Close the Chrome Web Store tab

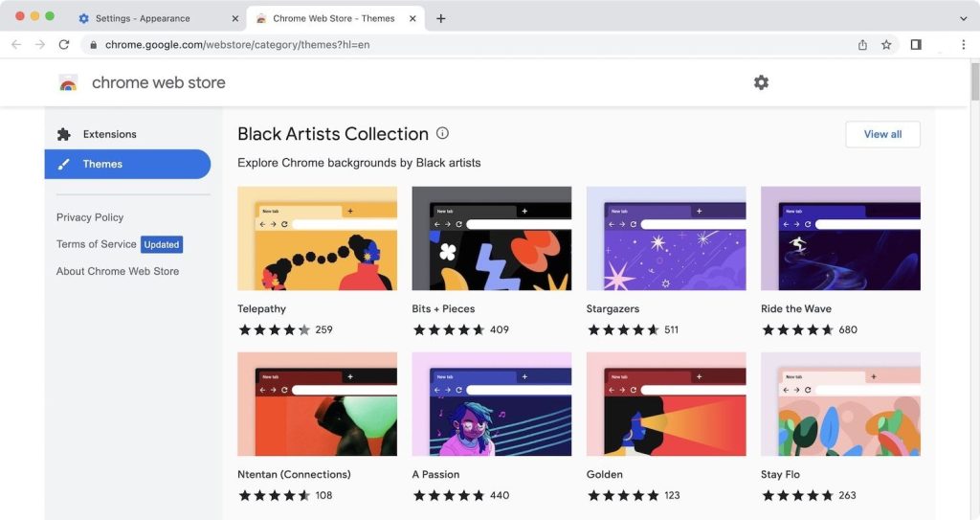(x=412, y=19)
